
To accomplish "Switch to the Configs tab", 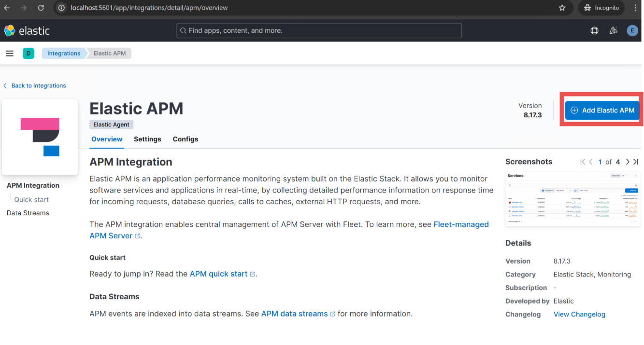I will tap(186, 139).
